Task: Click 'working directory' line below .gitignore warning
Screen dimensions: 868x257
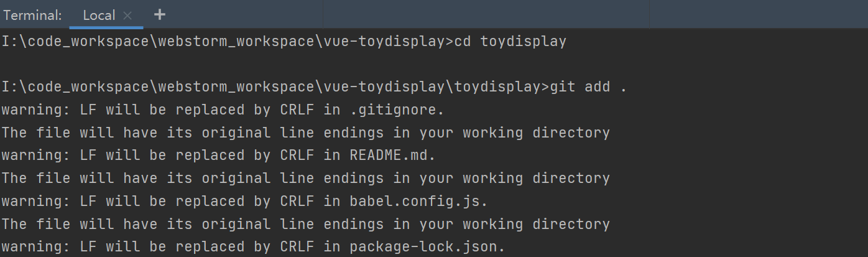Action: point(305,133)
